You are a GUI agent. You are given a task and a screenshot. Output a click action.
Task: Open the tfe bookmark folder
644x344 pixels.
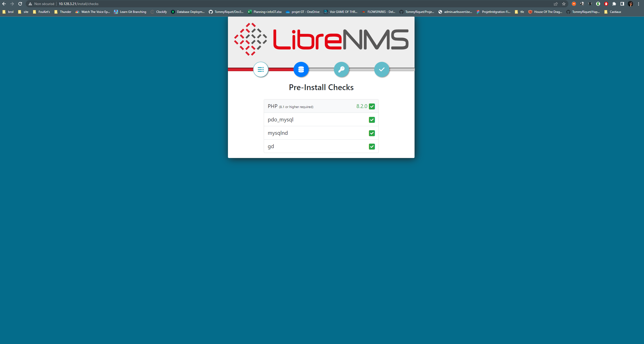(519, 12)
